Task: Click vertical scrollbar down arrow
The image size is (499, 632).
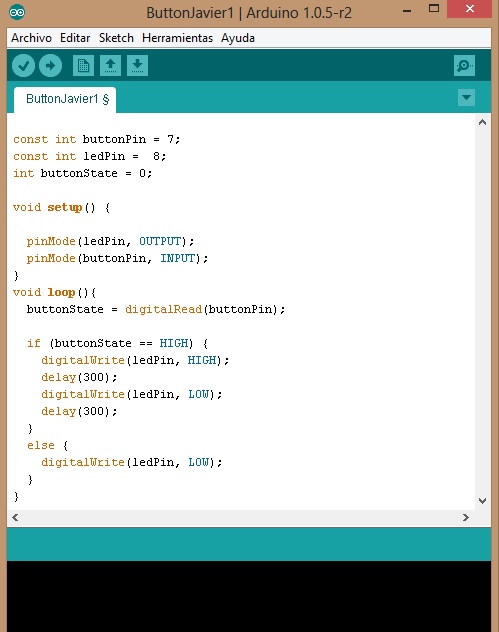Action: tap(482, 501)
